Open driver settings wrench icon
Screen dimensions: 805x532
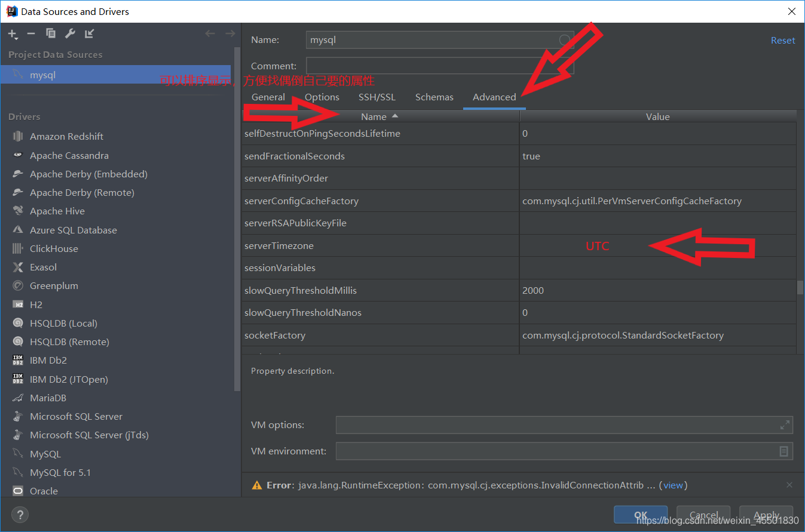coord(70,33)
